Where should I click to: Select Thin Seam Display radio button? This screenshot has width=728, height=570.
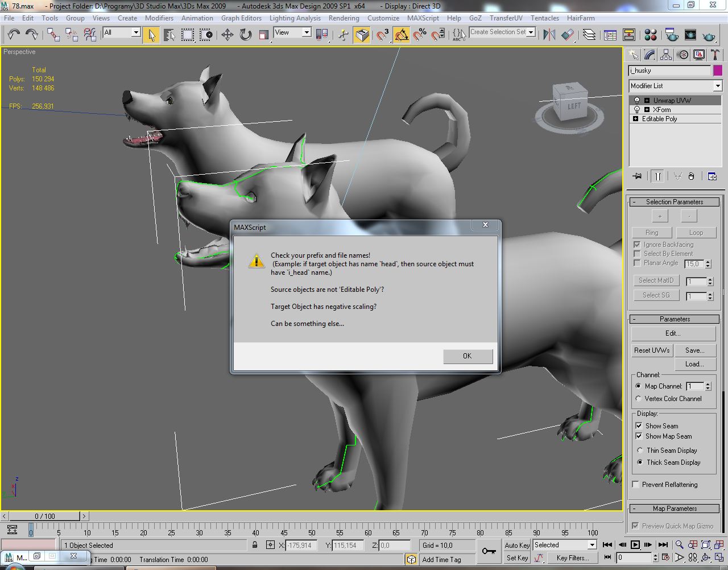[x=640, y=451]
